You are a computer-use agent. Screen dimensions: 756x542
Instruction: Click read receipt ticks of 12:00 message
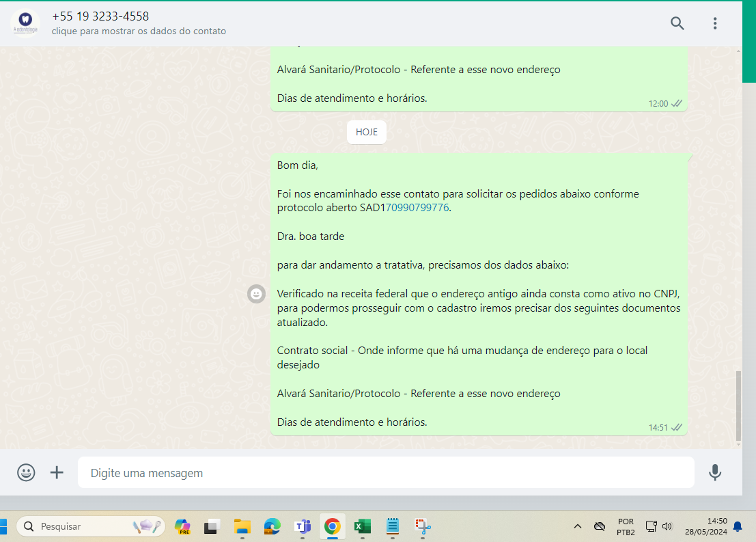(677, 104)
